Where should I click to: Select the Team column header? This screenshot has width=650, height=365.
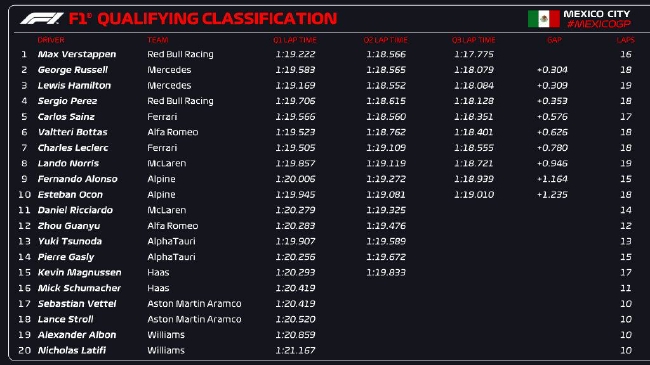pyautogui.click(x=158, y=40)
